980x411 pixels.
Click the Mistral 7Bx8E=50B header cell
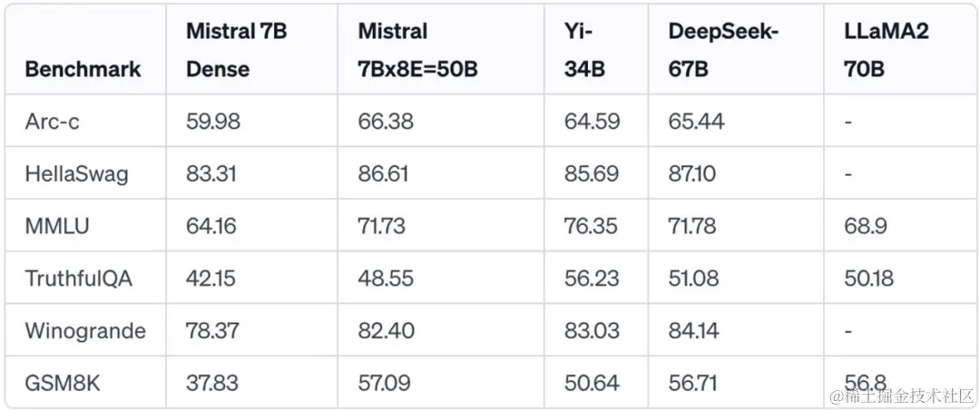coord(417,50)
